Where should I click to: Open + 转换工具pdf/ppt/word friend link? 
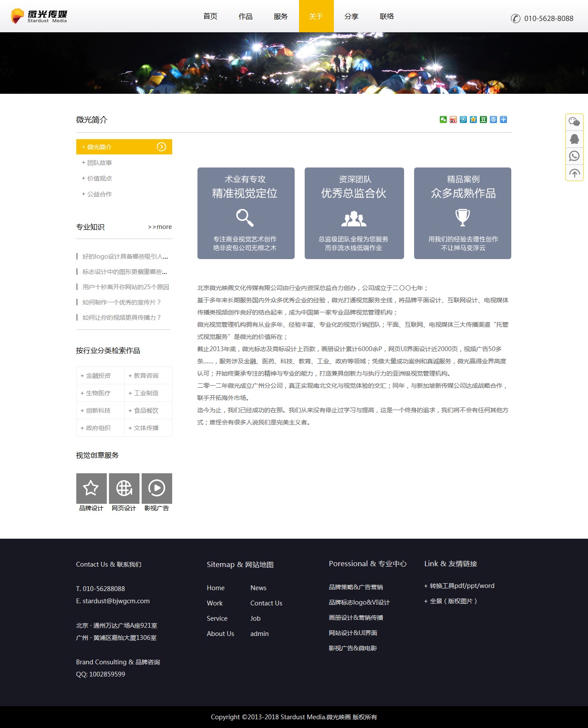[459, 586]
